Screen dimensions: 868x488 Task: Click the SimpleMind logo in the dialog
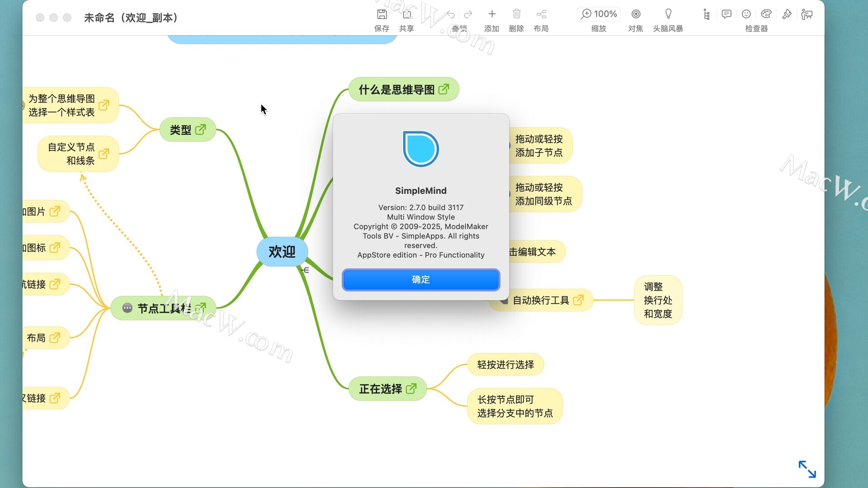click(x=421, y=149)
